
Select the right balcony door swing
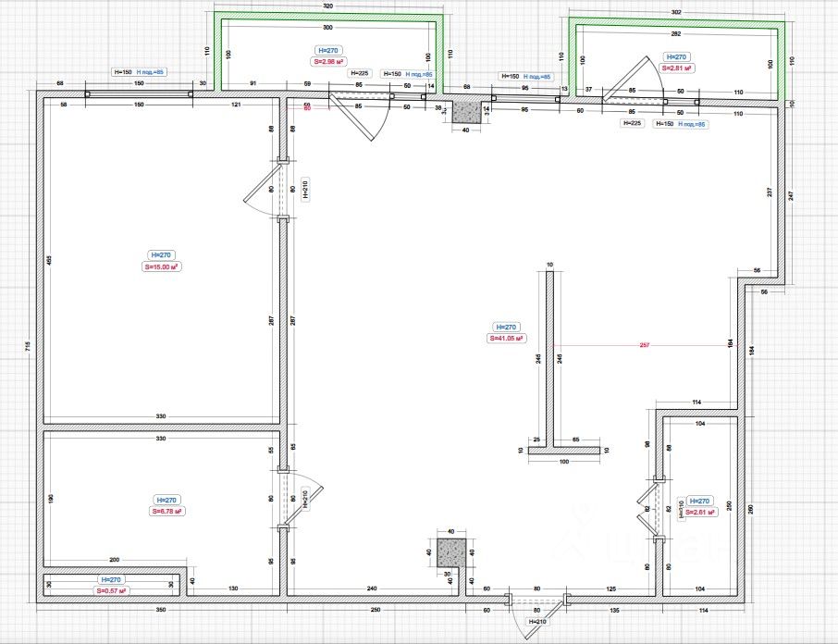point(633,79)
